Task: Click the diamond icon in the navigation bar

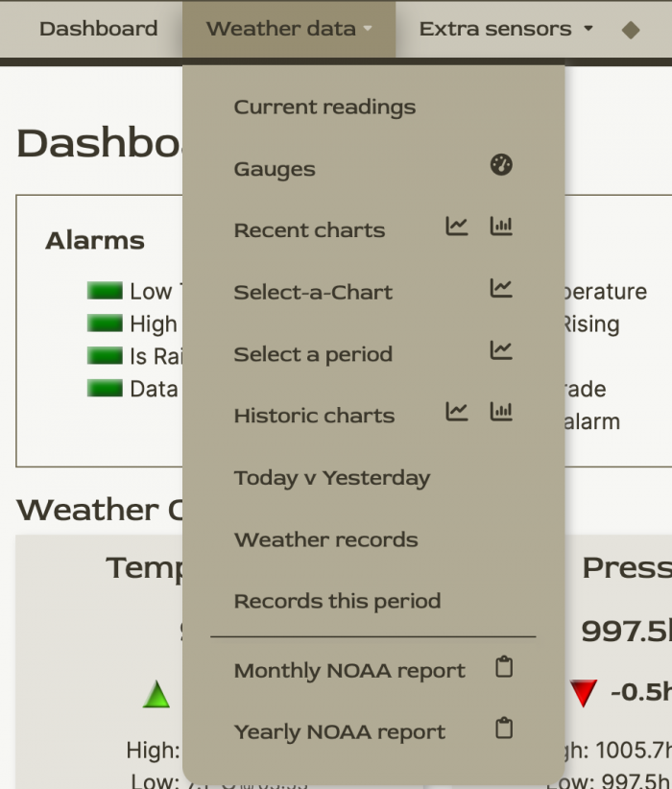Action: [633, 29]
